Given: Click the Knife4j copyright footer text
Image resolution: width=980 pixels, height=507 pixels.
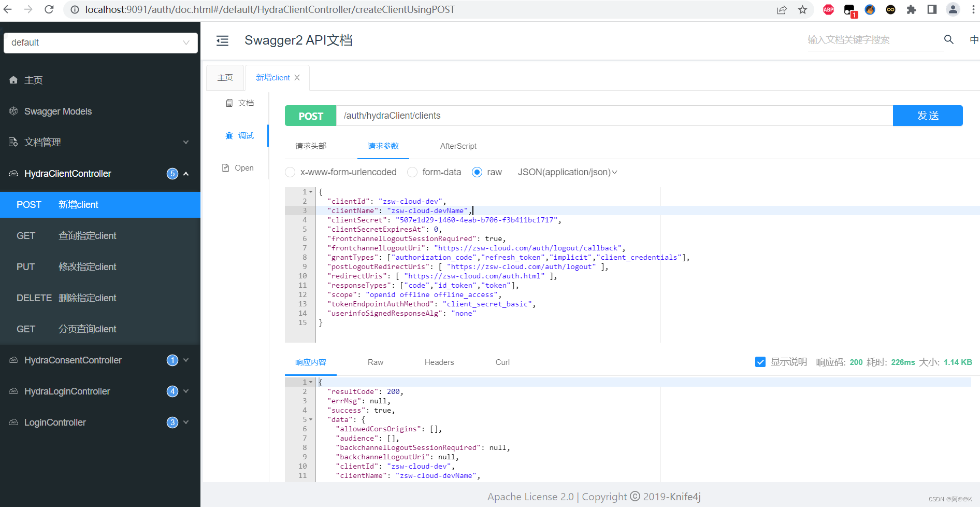Looking at the screenshot, I should (594, 497).
